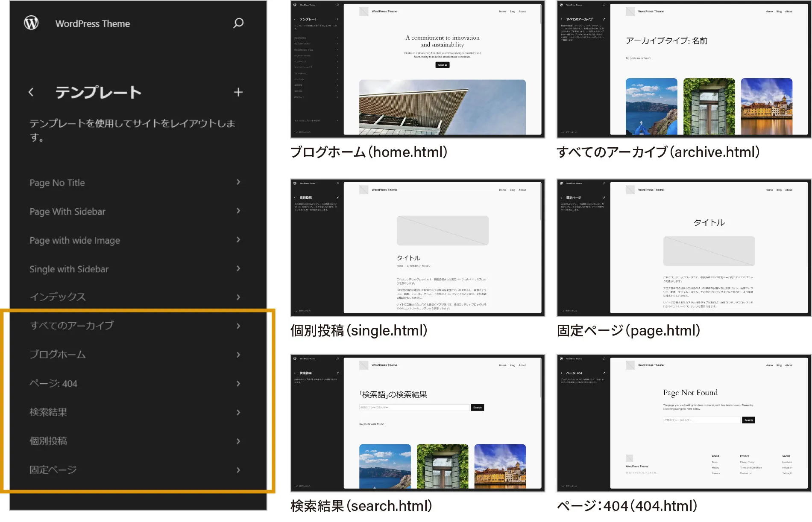The image size is (812, 522).
Task: Open search with the magnifier icon
Action: coord(238,23)
